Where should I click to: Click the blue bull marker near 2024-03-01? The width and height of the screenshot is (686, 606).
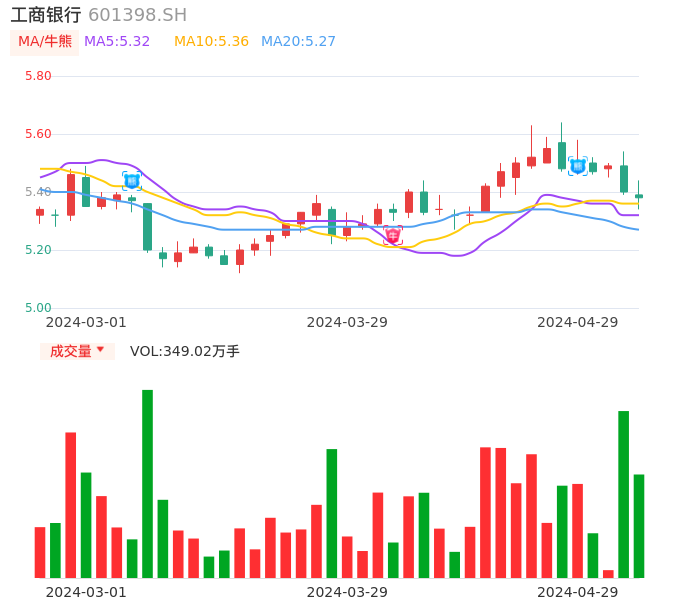(132, 181)
